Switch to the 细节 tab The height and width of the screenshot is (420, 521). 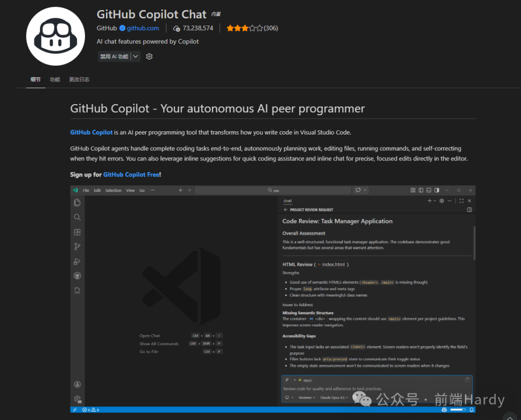36,80
